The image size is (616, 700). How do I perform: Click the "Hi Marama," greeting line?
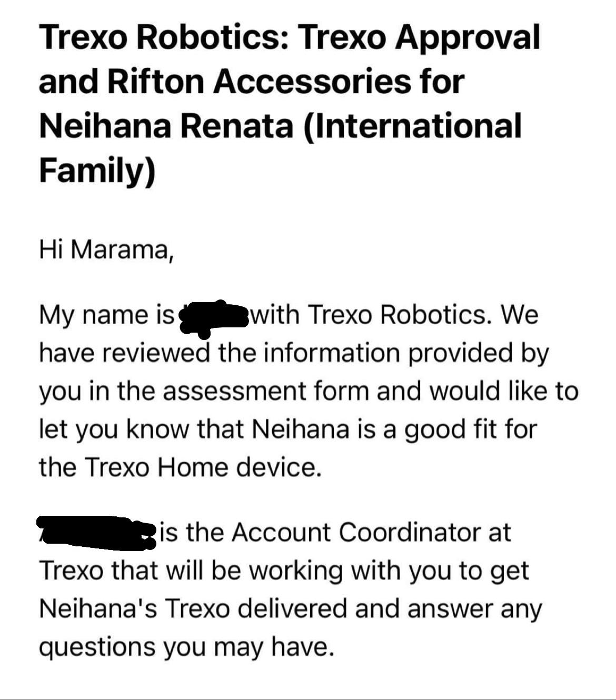coord(106,249)
